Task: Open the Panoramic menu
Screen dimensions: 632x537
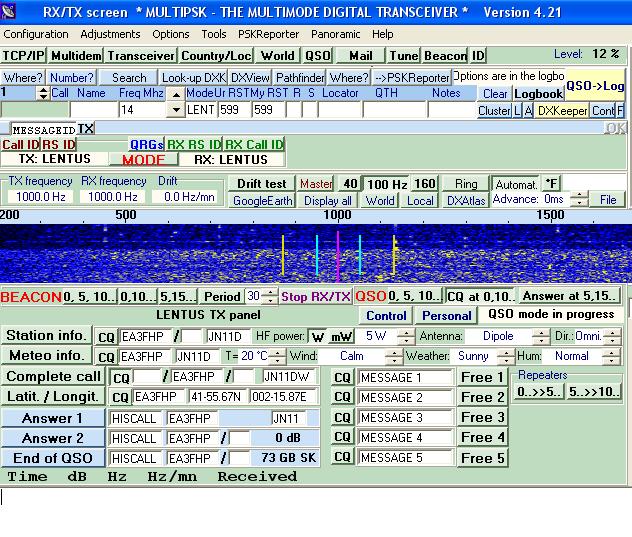Action: pos(335,34)
